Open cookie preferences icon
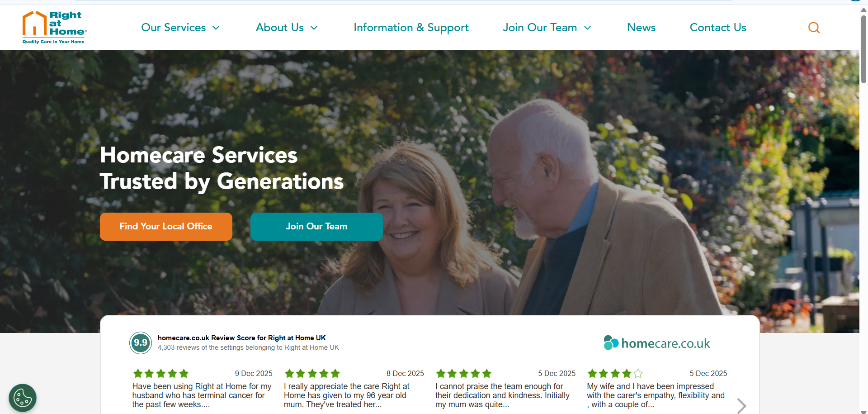This screenshot has height=414, width=868. [x=23, y=398]
